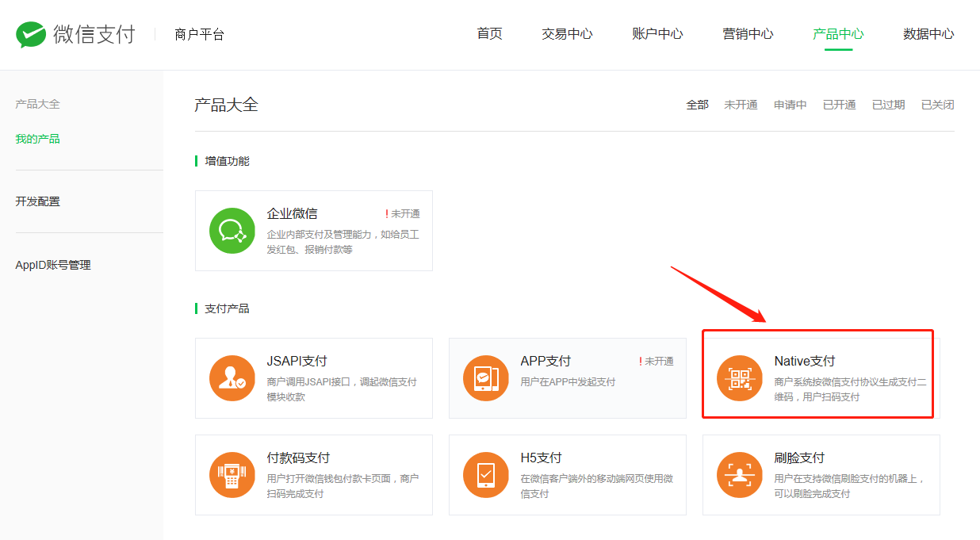Open the 刷脸支付 product title
Screen dimensions: 980x540
click(x=800, y=458)
